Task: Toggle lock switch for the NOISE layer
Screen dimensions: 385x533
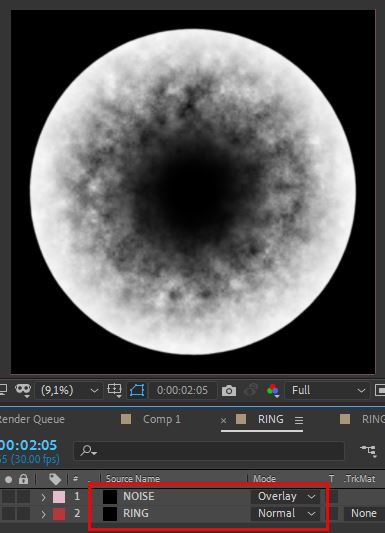Action: pyautogui.click(x=23, y=497)
